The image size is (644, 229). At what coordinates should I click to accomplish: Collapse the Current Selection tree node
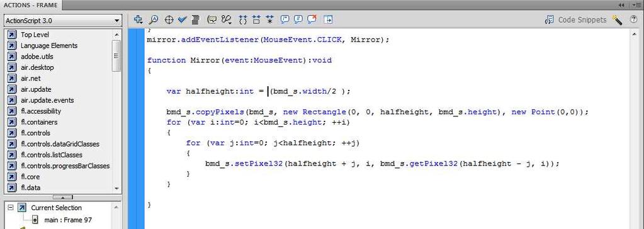[11, 208]
